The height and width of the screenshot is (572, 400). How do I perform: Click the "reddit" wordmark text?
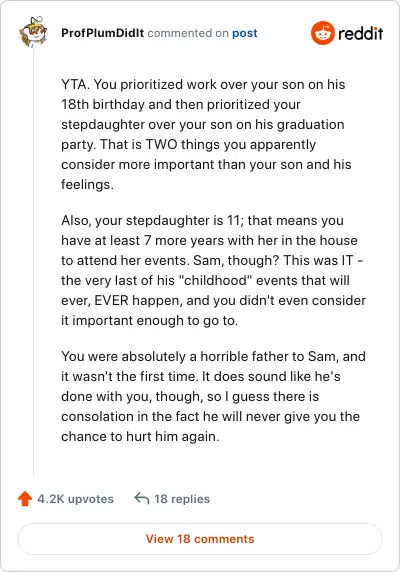pos(361,34)
